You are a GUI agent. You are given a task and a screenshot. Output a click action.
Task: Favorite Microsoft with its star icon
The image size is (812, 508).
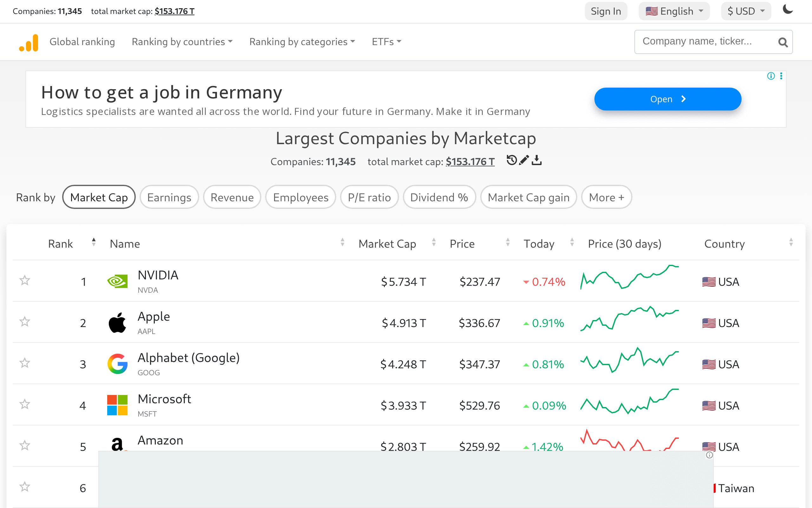click(25, 404)
